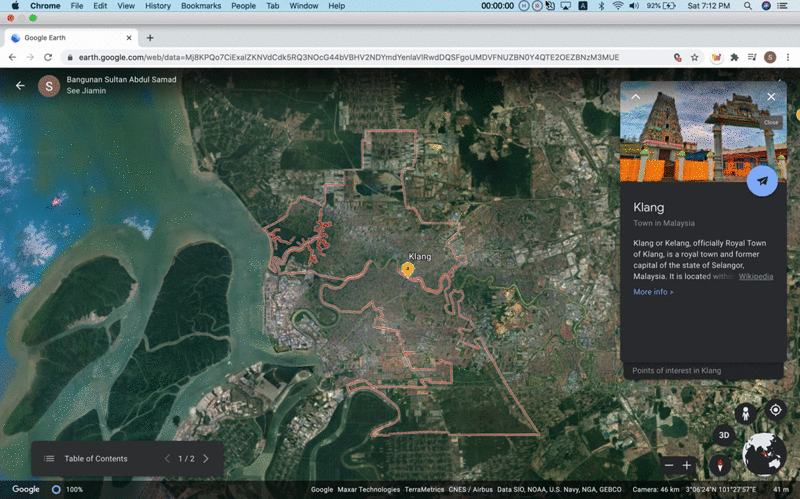The height and width of the screenshot is (499, 800).
Task: Go back with the browser back arrow
Action: coord(12,57)
